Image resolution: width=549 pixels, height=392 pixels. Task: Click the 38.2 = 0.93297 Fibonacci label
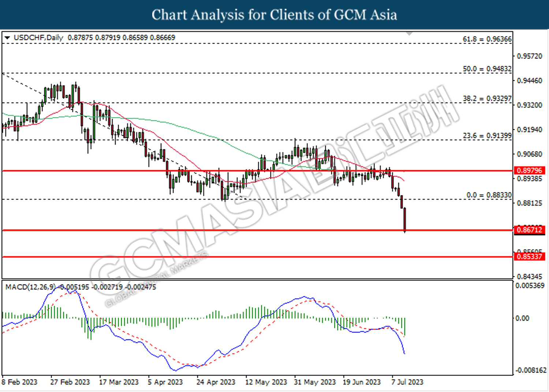coord(487,98)
